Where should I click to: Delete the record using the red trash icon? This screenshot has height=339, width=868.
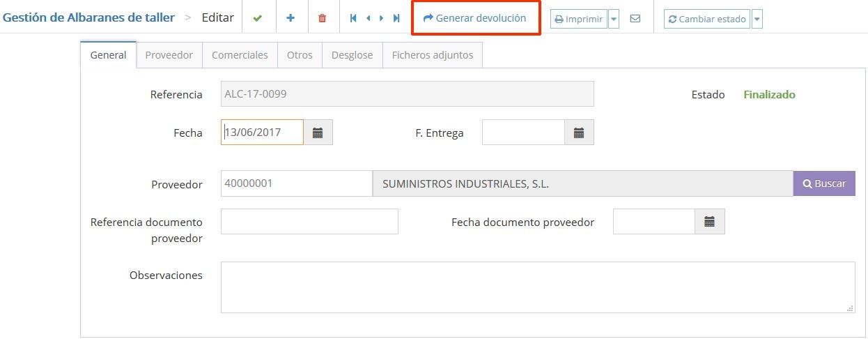(x=322, y=18)
